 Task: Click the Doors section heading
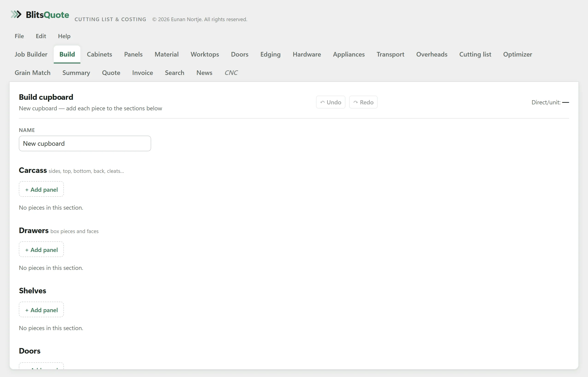[30, 351]
